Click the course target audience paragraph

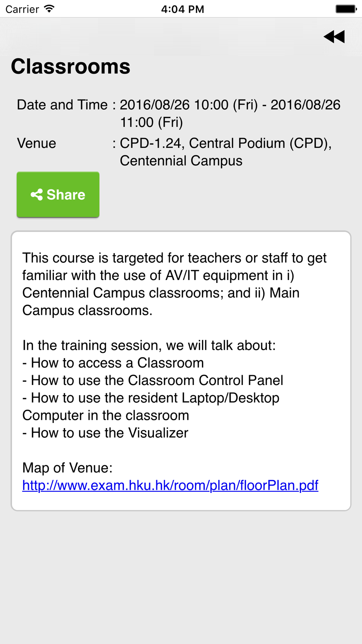[x=174, y=284]
